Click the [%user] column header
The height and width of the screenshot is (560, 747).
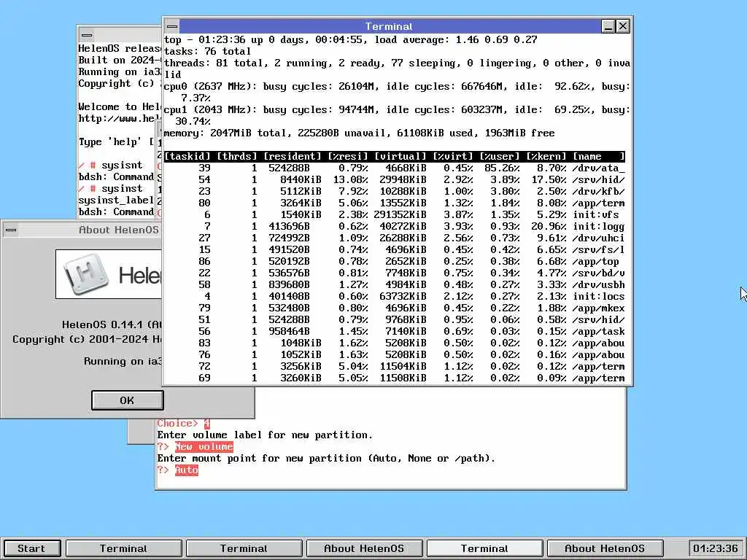499,156
